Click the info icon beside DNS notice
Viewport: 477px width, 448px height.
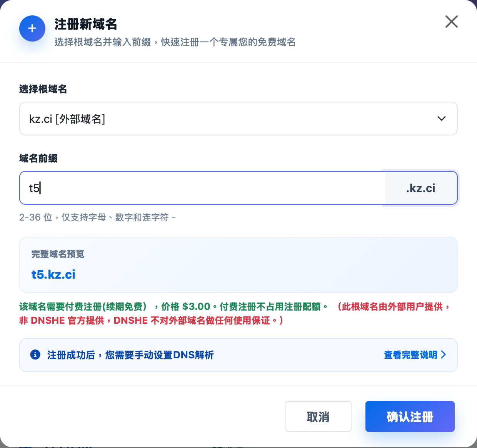tap(35, 354)
